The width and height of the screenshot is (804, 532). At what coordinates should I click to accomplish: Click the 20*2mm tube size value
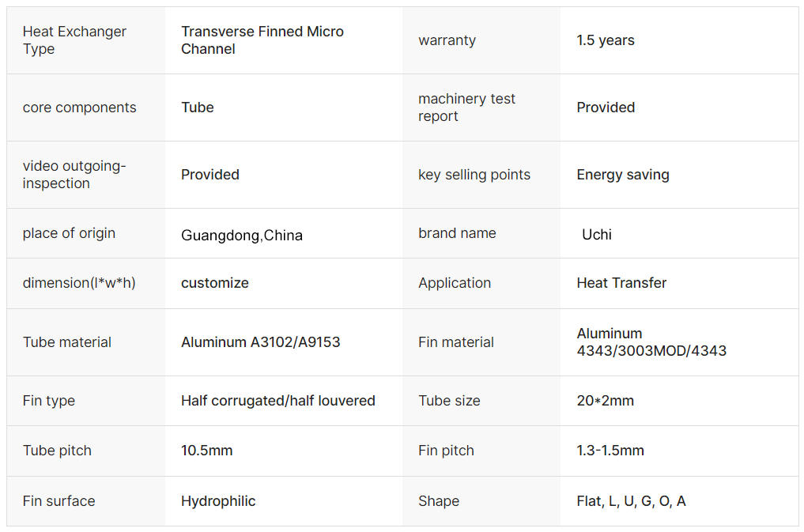coord(605,400)
